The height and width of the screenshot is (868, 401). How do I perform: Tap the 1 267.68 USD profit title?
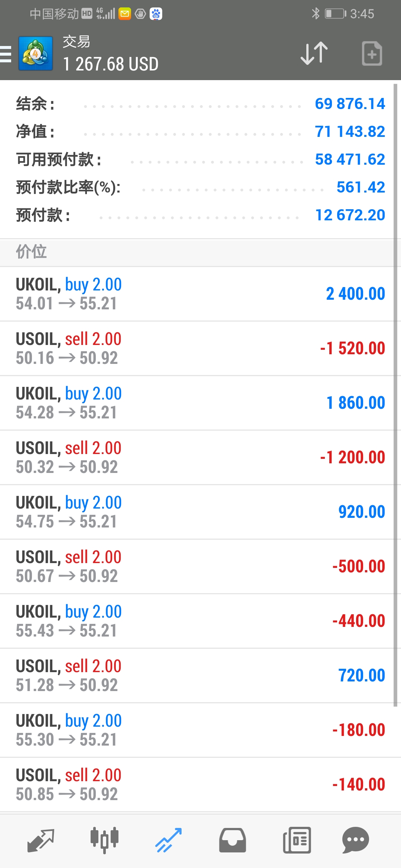(x=111, y=64)
